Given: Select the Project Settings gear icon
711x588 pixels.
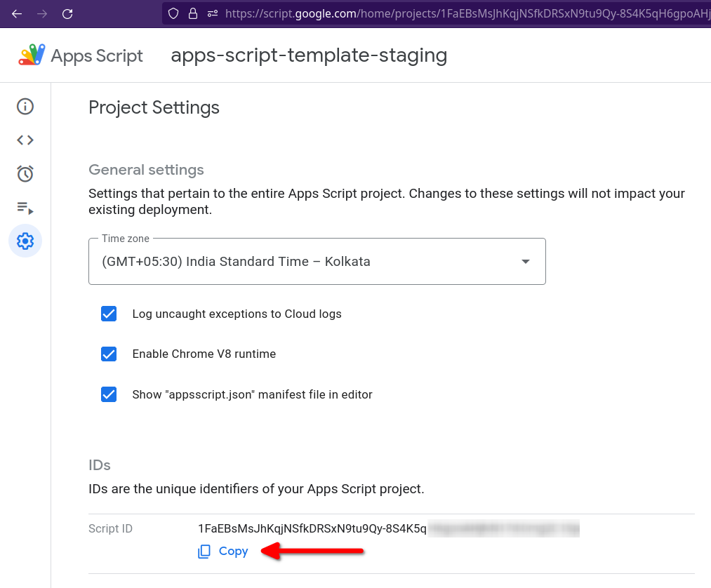Looking at the screenshot, I should pos(25,241).
